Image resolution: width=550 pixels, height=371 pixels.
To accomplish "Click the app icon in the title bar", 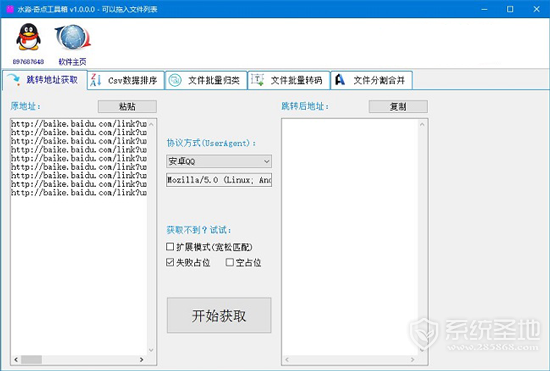I will pyautogui.click(x=10, y=9).
